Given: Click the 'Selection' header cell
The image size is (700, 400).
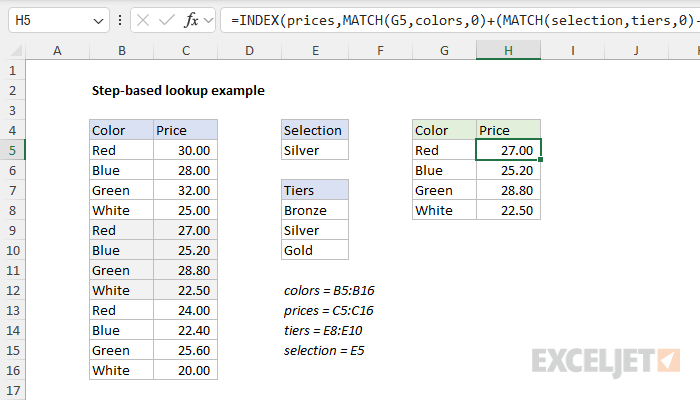Looking at the screenshot, I should point(315,130).
